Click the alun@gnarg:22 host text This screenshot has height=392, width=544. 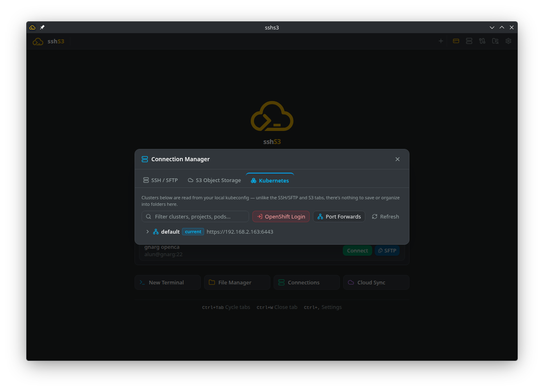[163, 254]
